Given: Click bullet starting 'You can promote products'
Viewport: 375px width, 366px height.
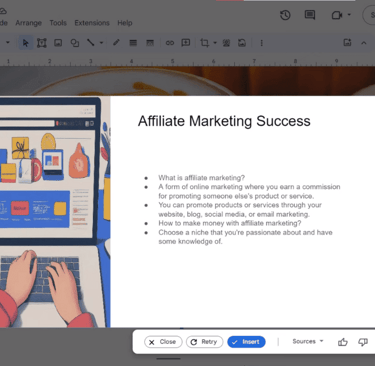Looking at the screenshot, I should [240, 209].
